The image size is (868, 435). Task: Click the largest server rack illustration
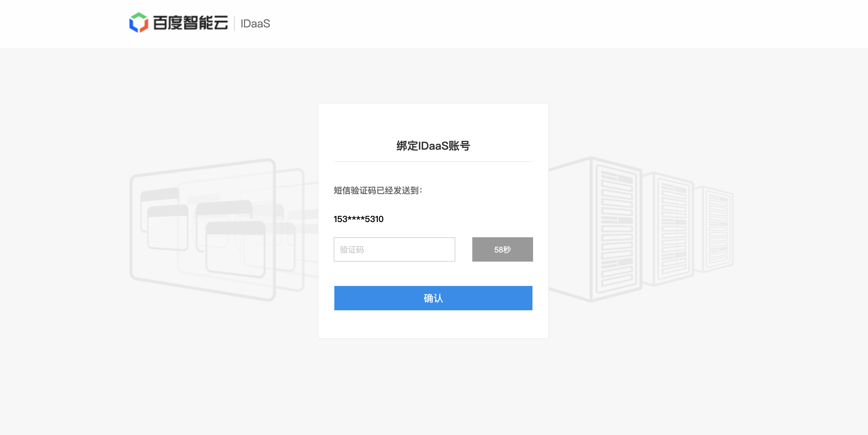(617, 229)
